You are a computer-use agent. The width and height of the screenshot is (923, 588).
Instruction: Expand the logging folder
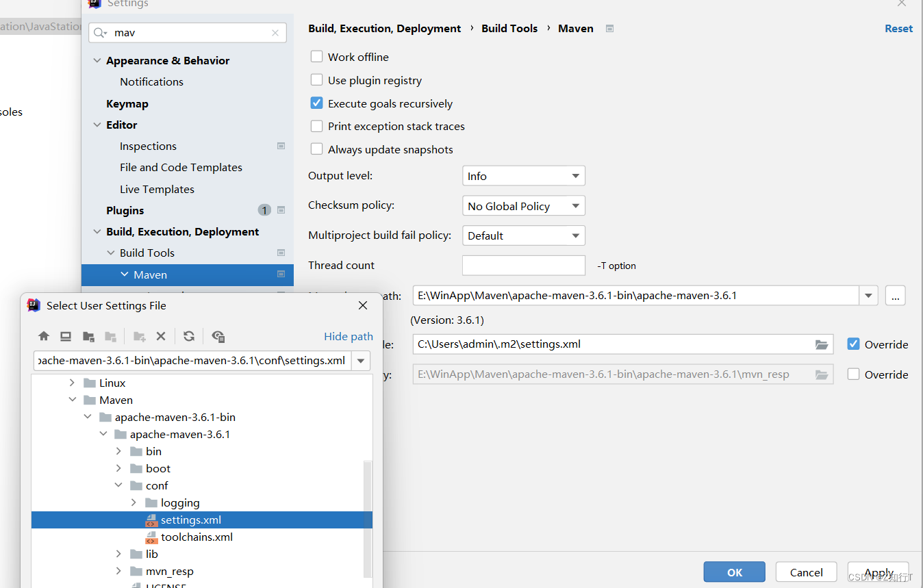[x=134, y=502]
